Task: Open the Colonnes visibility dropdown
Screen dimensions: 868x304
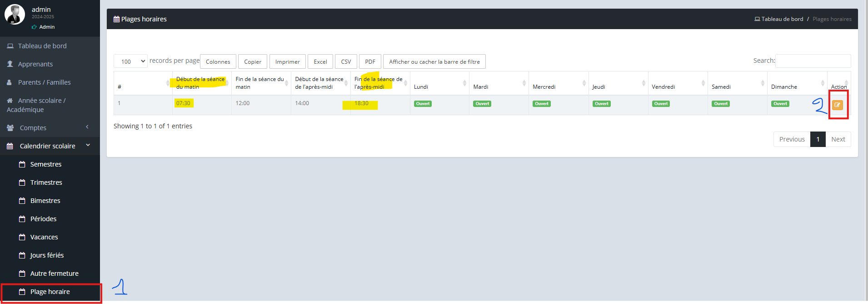Action: 218,61
